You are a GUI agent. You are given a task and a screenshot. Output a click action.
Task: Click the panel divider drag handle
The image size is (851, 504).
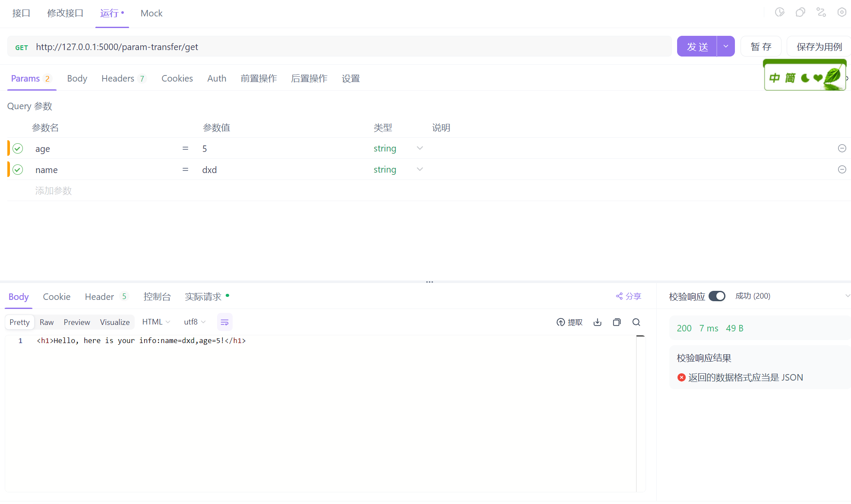(x=429, y=282)
